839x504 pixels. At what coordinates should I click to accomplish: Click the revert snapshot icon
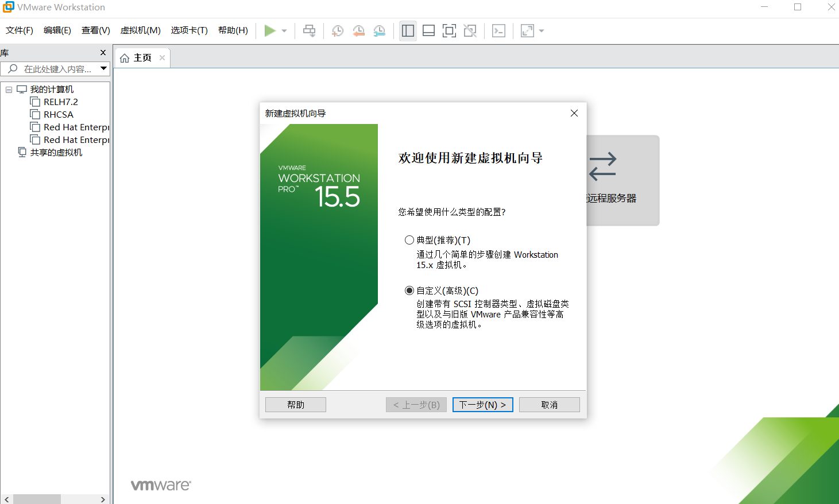coord(358,30)
